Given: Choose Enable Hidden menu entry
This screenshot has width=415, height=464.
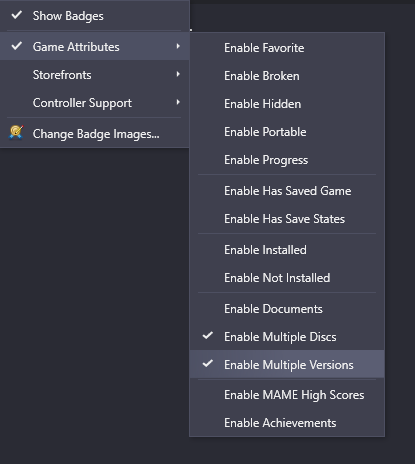Looking at the screenshot, I should 287,104.
